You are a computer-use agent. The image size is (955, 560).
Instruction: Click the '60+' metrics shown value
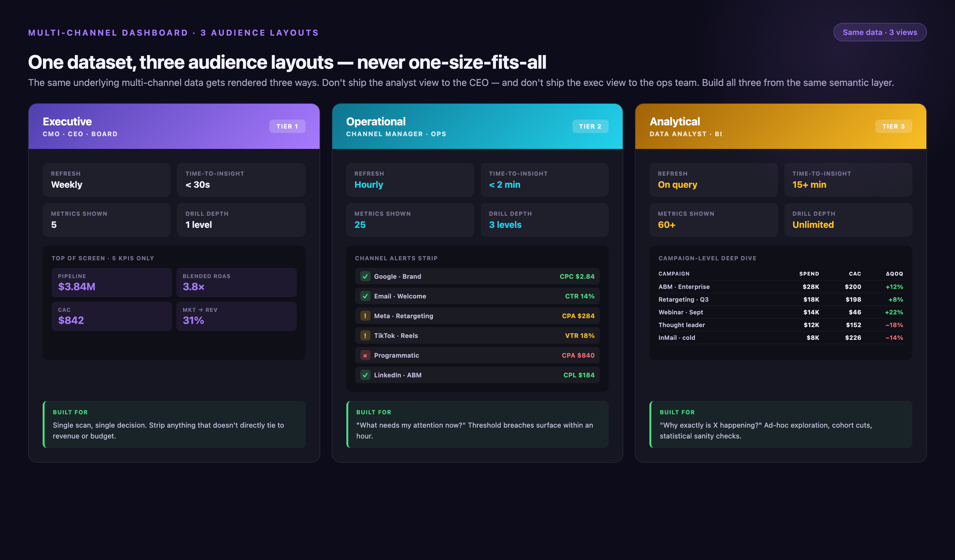coord(667,225)
